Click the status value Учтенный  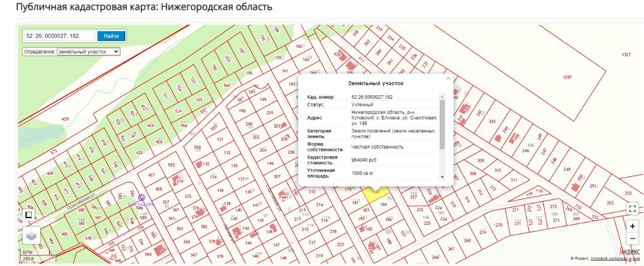click(x=362, y=104)
